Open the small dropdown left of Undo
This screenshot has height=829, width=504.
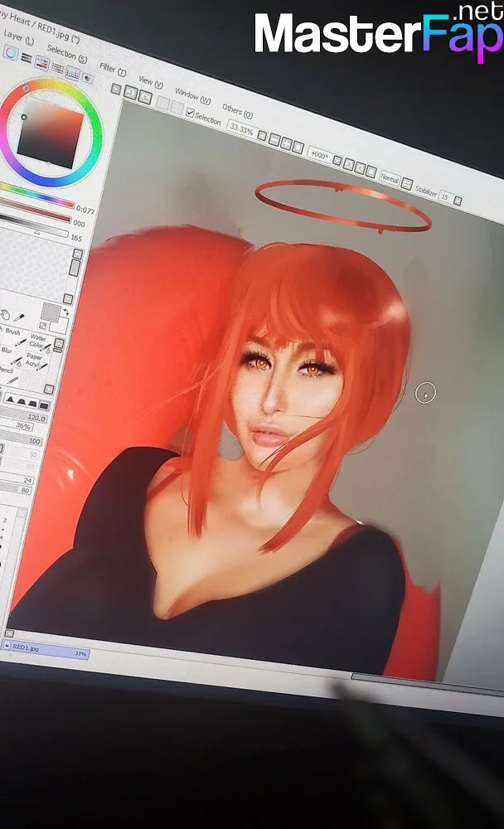[x=116, y=89]
